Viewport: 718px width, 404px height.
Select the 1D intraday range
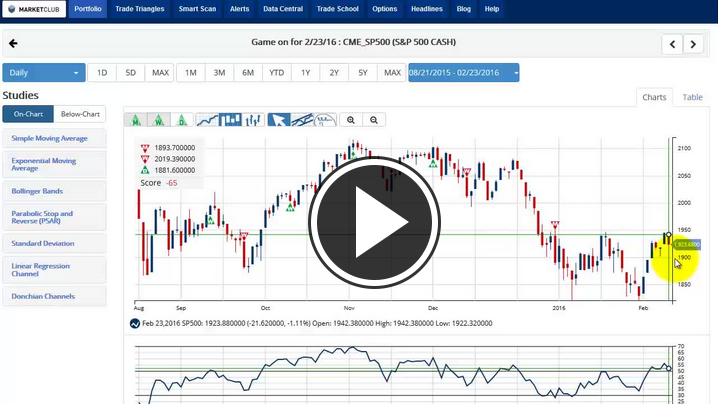(x=102, y=72)
